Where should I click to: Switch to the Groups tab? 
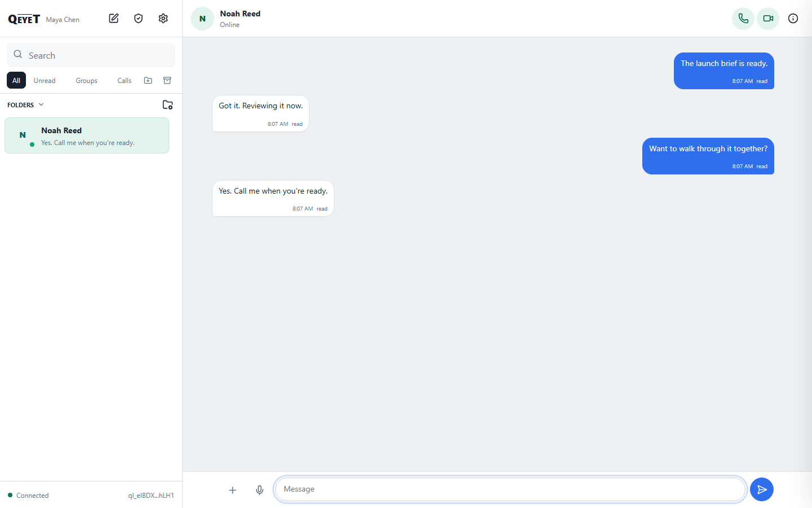click(86, 81)
